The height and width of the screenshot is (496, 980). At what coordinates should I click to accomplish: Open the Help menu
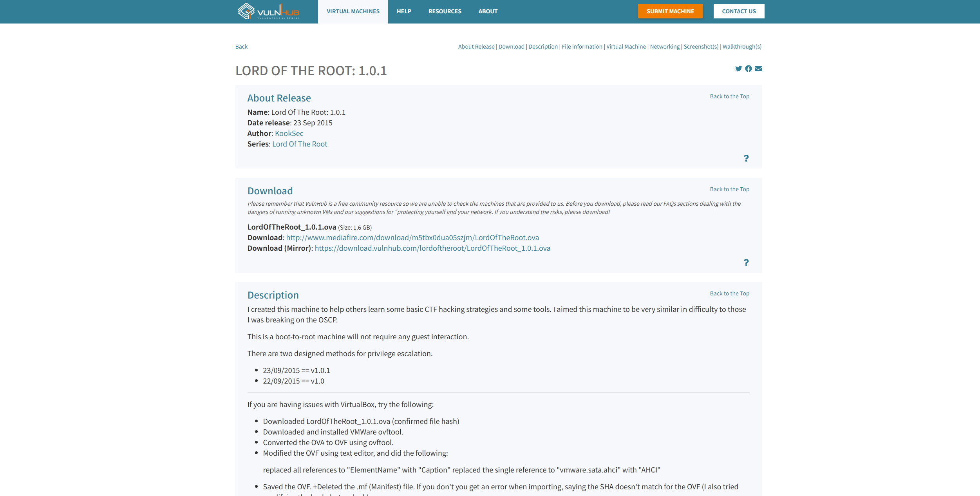404,11
